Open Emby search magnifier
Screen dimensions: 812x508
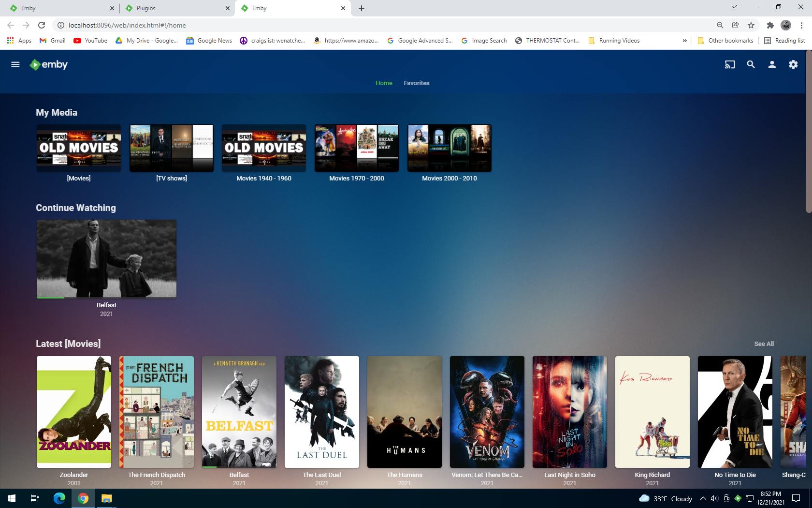pyautogui.click(x=751, y=64)
